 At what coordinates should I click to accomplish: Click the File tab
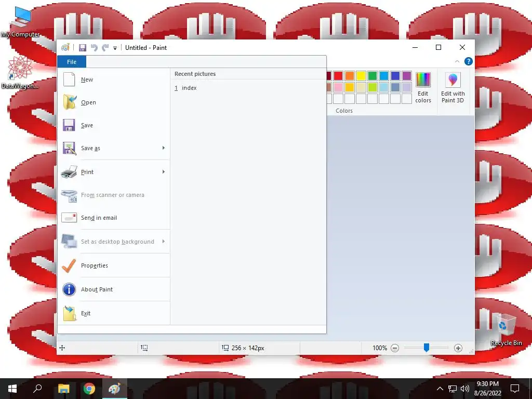click(72, 62)
